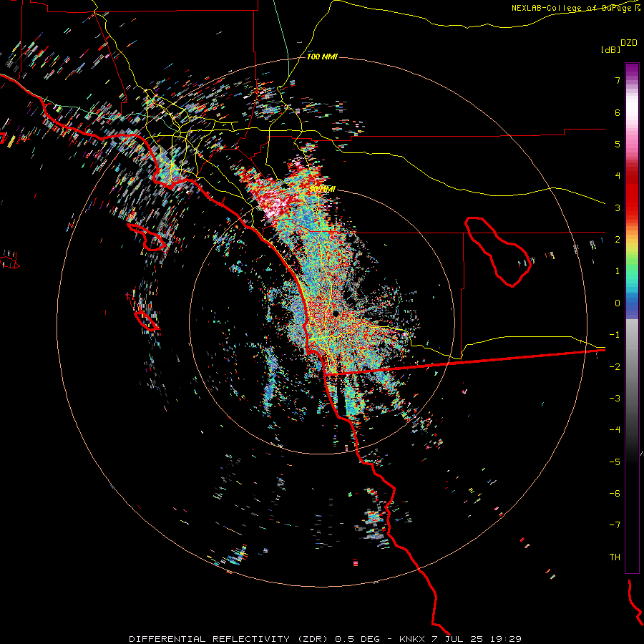Click the [dB] units label

click(611, 49)
